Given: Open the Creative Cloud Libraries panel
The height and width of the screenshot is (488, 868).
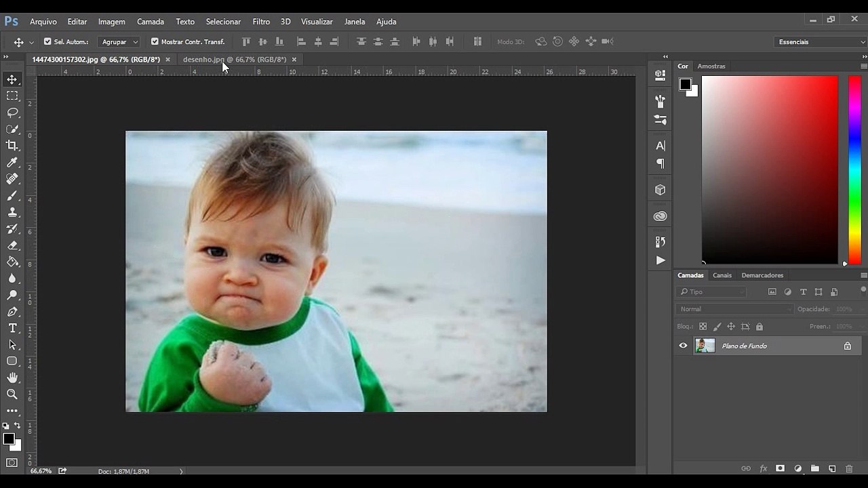Looking at the screenshot, I should (x=660, y=216).
